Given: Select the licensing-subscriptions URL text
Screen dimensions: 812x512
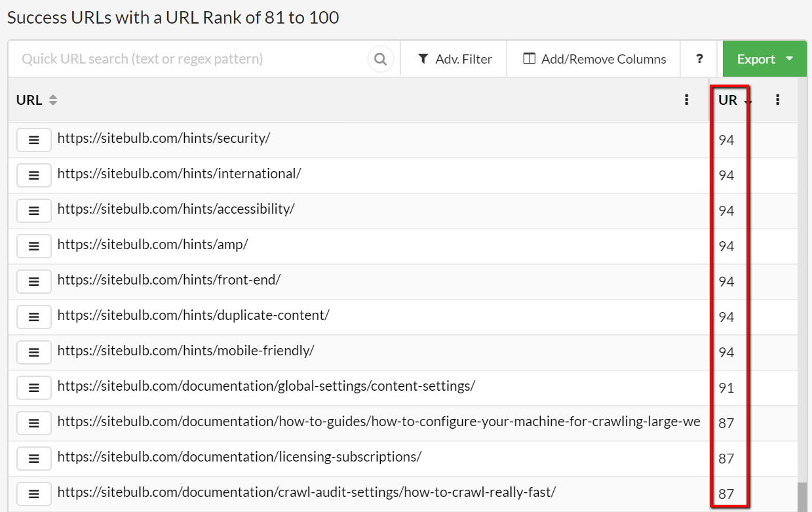Looking at the screenshot, I should point(239,457).
